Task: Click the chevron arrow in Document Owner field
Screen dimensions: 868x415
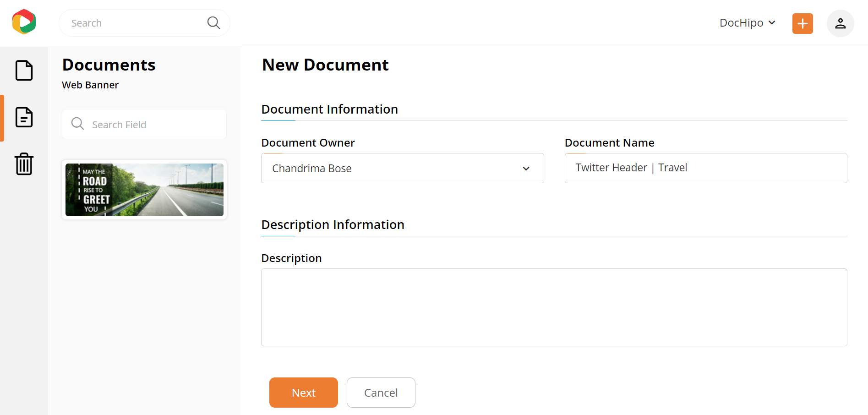Action: click(526, 169)
